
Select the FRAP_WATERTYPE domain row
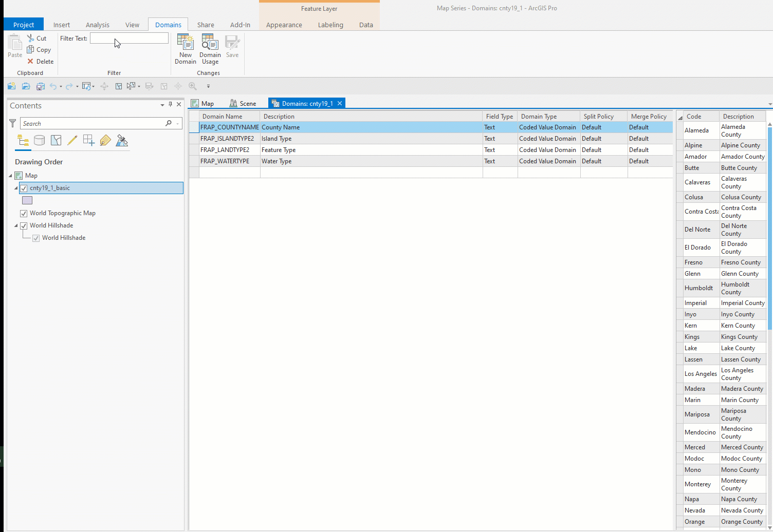click(431, 161)
